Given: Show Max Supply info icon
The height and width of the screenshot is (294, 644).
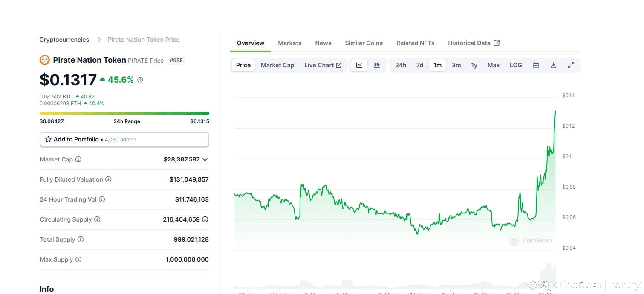Looking at the screenshot, I should pos(78,259).
